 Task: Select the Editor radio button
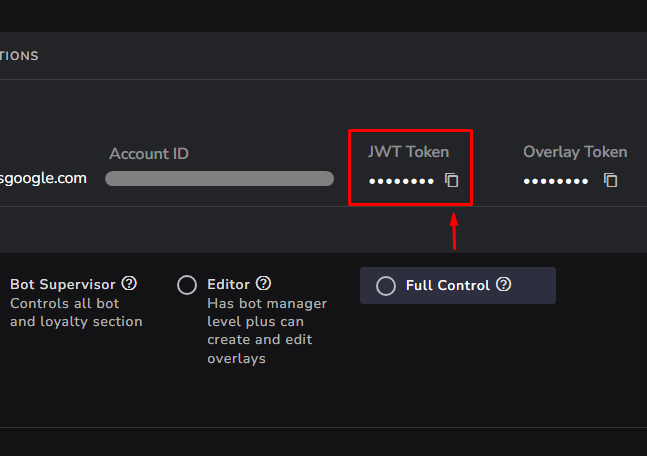[x=187, y=285]
